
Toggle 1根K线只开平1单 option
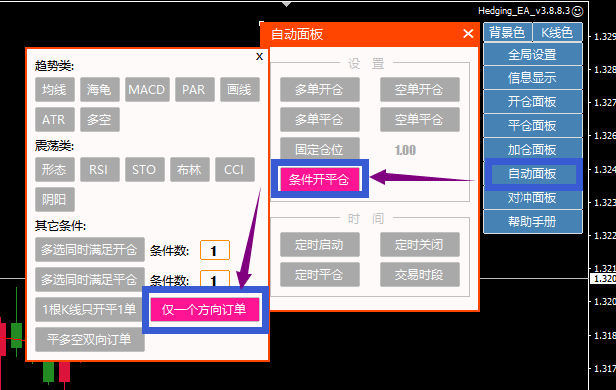90,309
